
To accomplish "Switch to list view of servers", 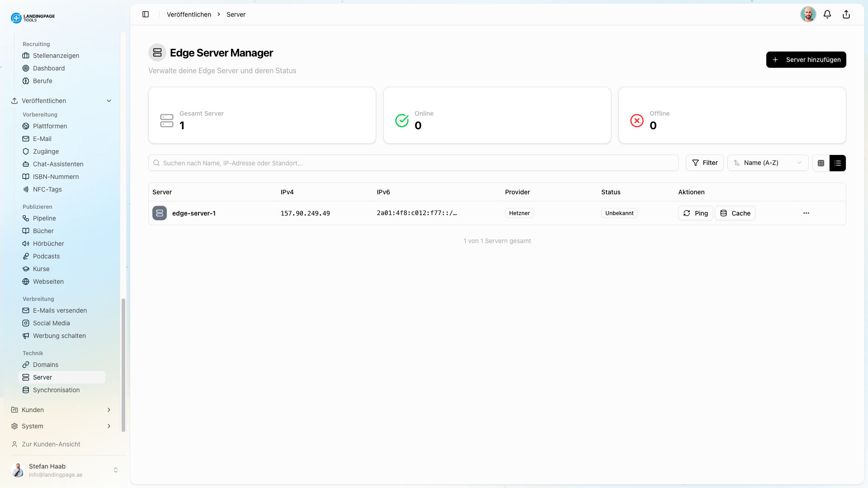I will point(838,163).
